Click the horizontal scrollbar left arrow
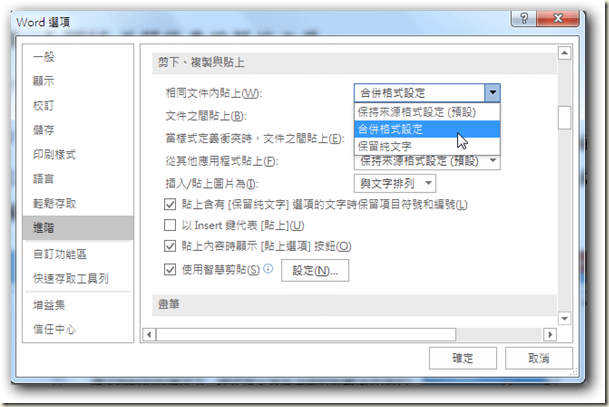 click(149, 334)
